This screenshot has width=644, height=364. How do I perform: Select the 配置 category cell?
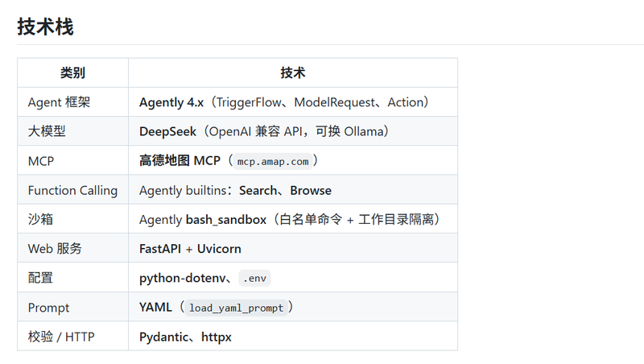(72, 277)
